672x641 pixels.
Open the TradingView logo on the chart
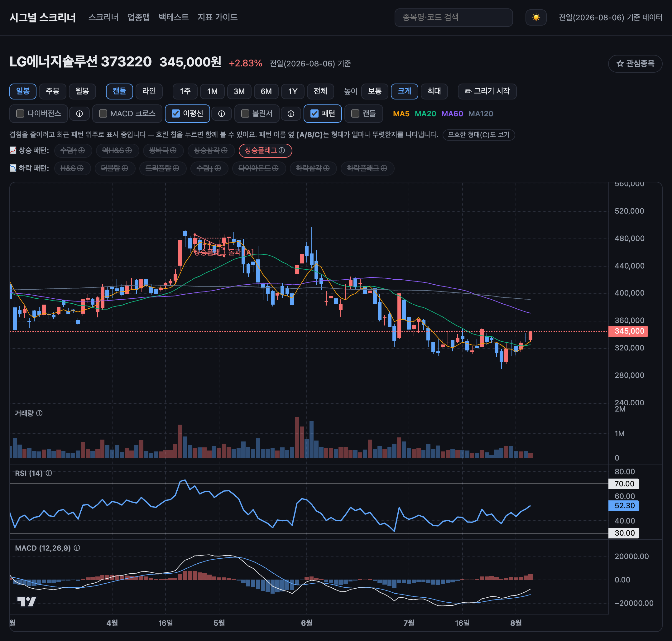(x=26, y=602)
